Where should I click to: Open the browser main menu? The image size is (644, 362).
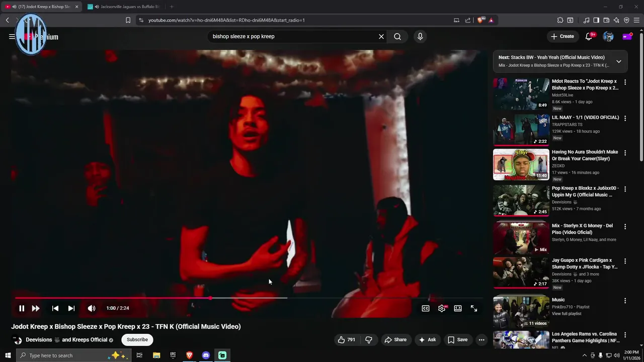pos(636,20)
